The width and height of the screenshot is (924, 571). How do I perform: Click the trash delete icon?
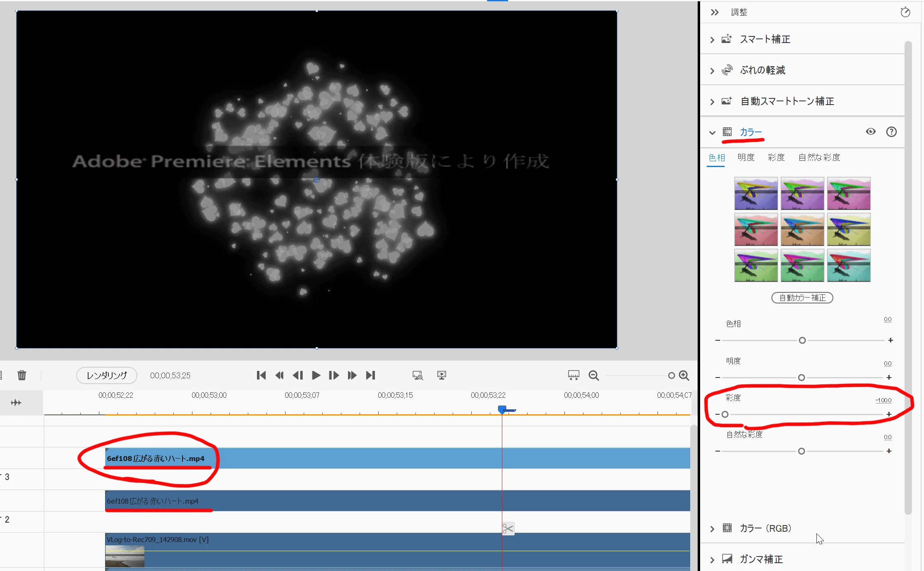point(22,375)
